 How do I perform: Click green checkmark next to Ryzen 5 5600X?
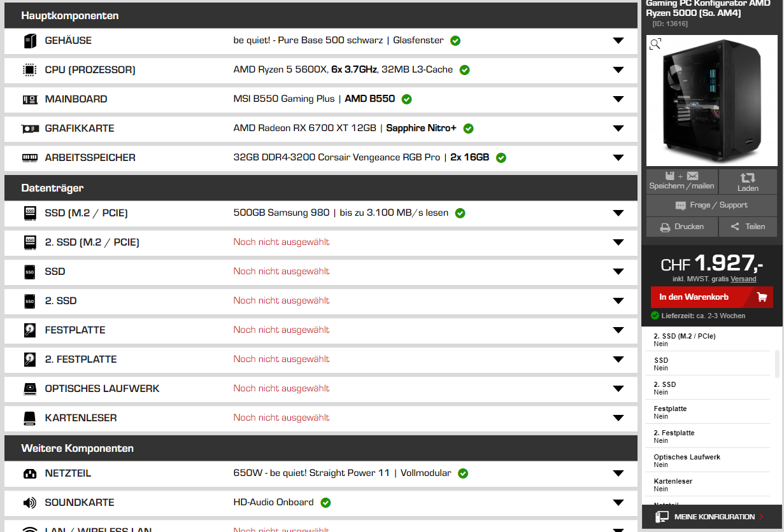465,70
